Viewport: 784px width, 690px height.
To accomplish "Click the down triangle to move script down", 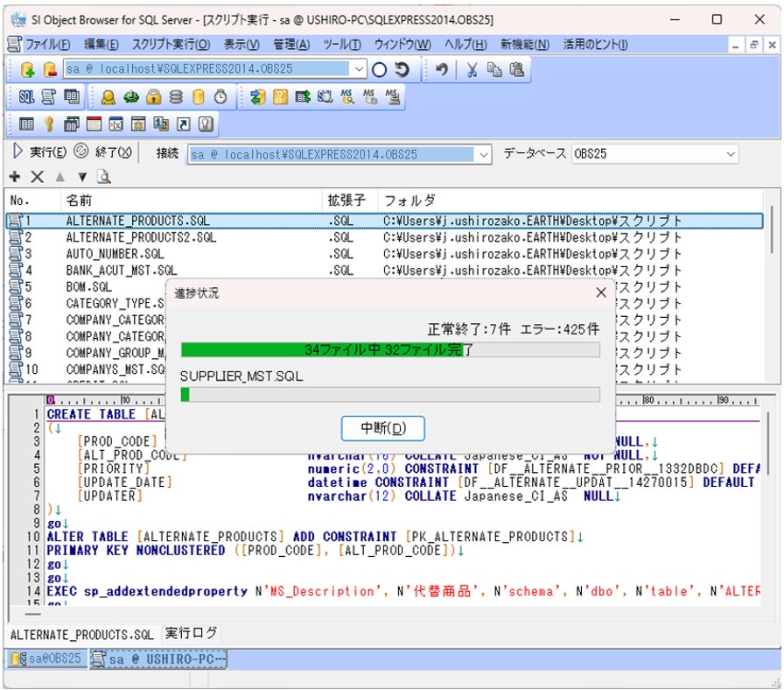I will pos(82,177).
